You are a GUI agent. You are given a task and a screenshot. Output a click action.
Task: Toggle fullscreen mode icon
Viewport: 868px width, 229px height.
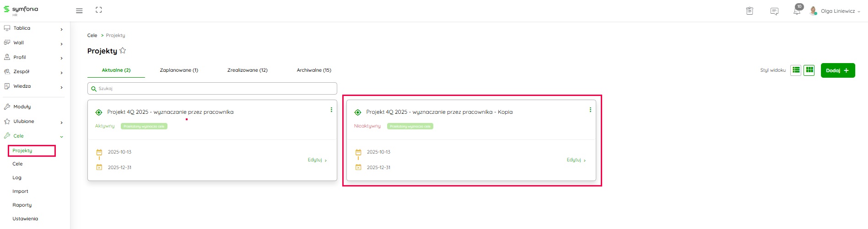tap(99, 10)
